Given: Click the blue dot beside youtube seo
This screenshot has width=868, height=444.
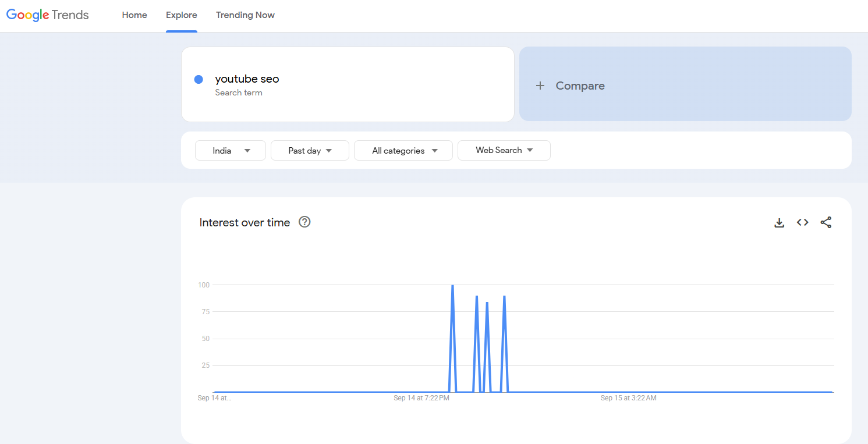Looking at the screenshot, I should tap(199, 79).
